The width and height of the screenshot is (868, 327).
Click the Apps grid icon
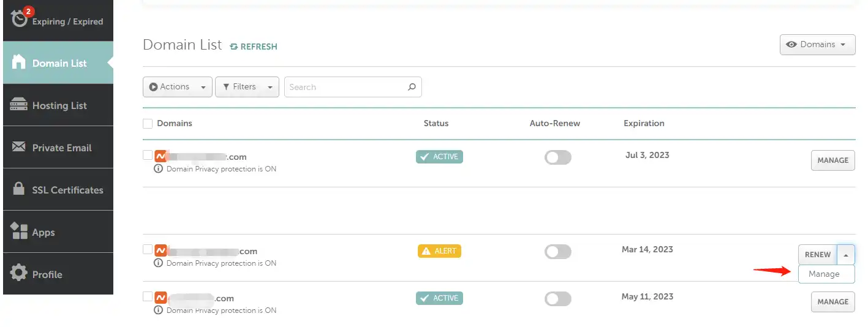(x=19, y=231)
